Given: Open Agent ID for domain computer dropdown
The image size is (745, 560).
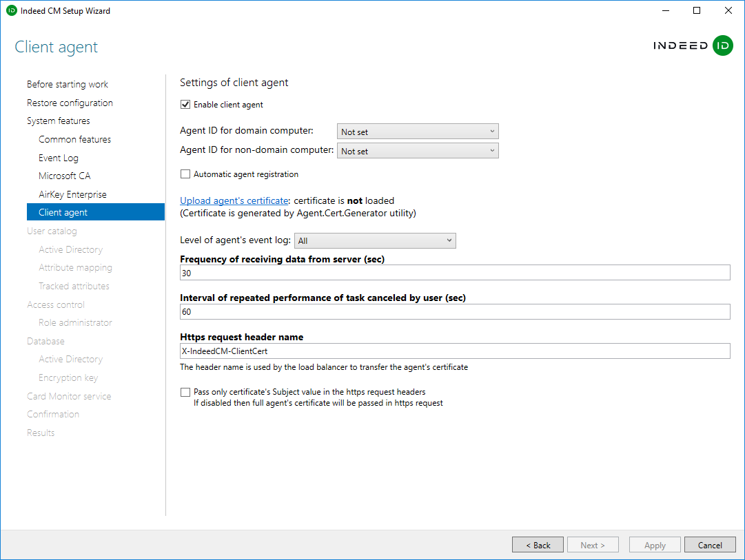Looking at the screenshot, I should (x=418, y=132).
